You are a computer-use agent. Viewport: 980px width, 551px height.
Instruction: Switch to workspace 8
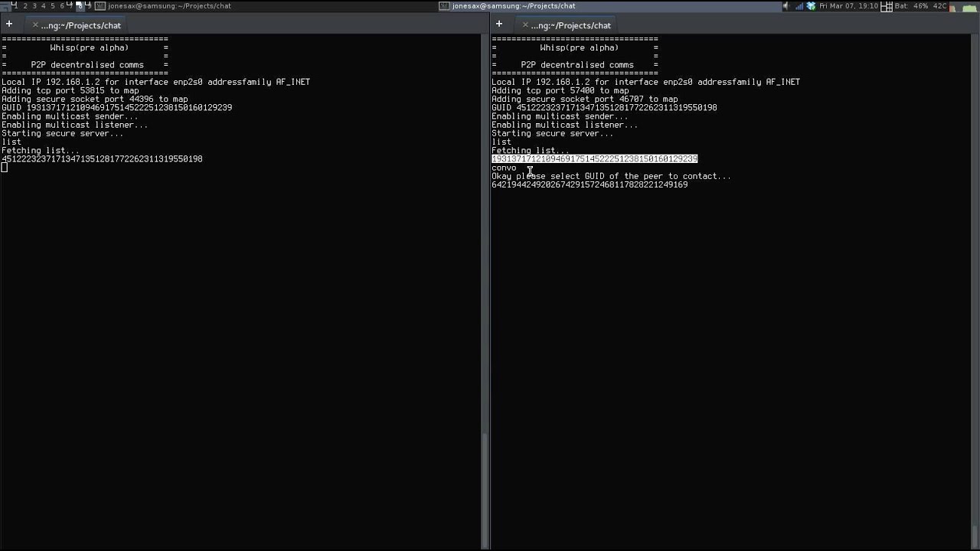(x=80, y=6)
